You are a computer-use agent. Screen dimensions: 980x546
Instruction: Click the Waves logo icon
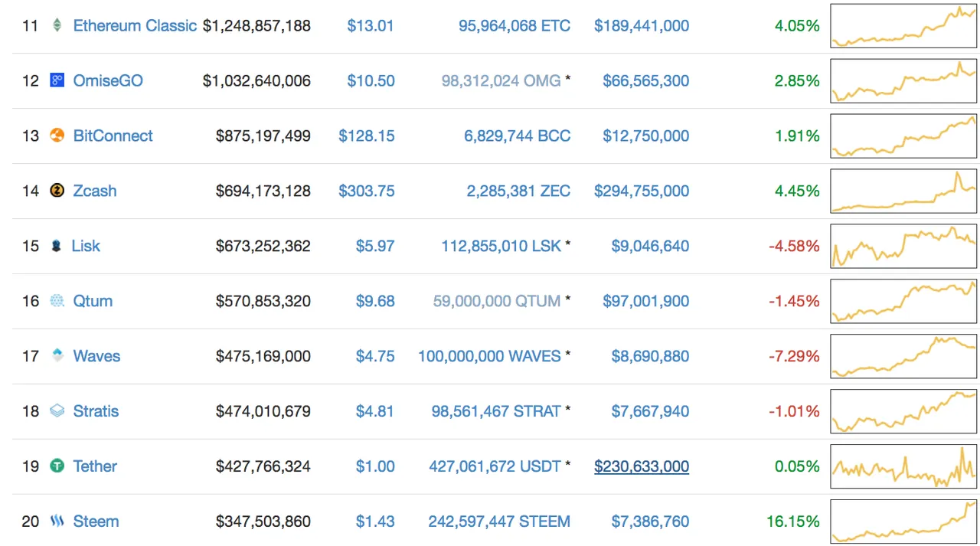tap(57, 355)
